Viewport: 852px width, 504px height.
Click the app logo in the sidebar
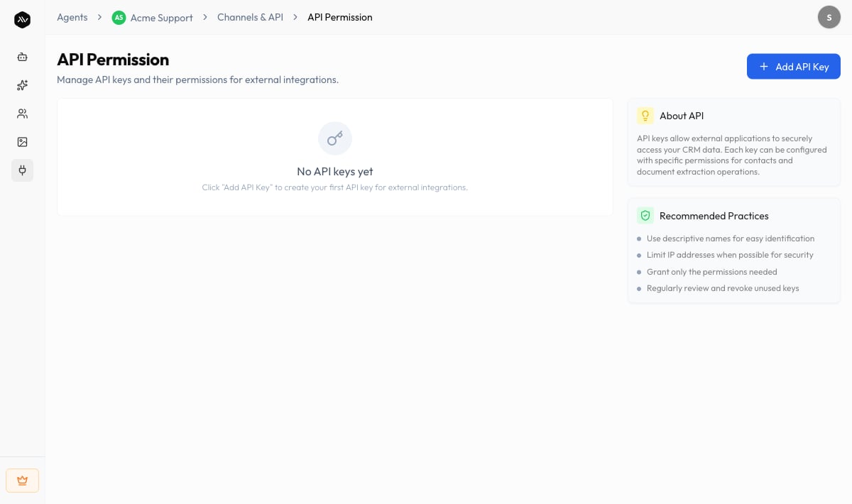[22, 20]
